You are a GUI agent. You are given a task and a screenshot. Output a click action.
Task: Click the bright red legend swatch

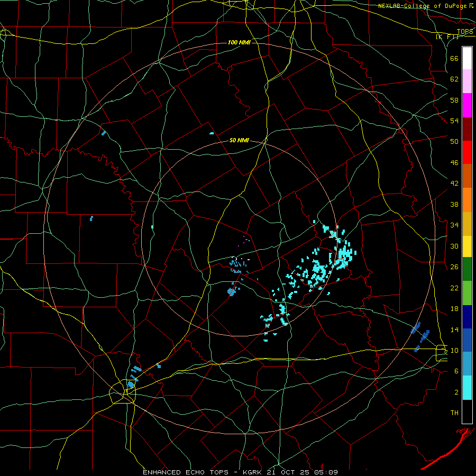click(x=467, y=152)
